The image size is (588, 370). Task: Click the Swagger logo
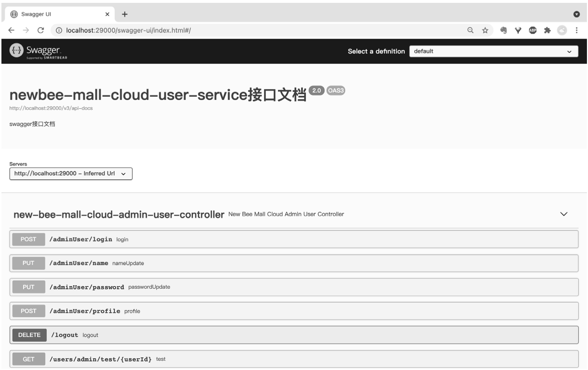pos(38,51)
